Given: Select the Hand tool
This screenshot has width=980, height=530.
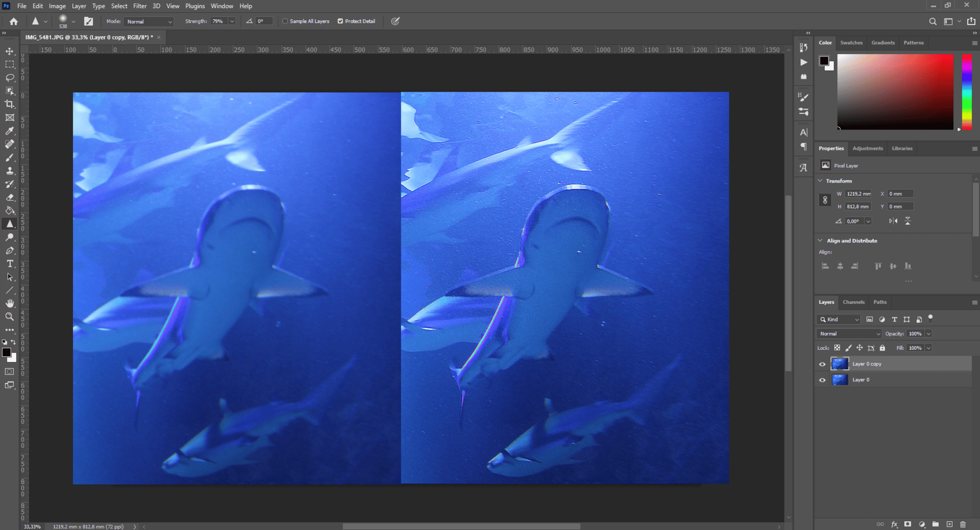Looking at the screenshot, I should pos(9,303).
